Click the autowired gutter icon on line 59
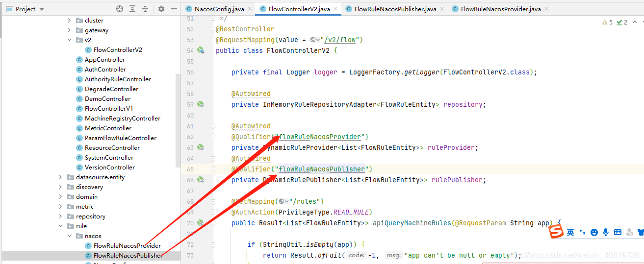This screenshot has width=644, height=264. tap(201, 104)
